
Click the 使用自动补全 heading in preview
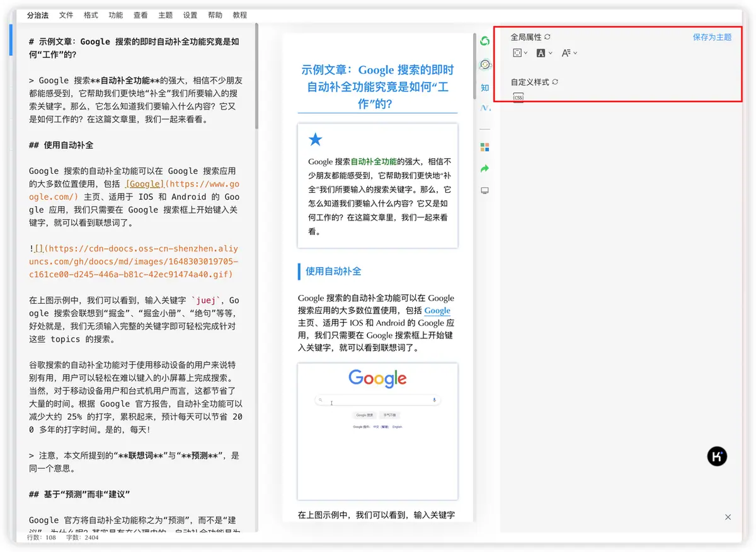[x=333, y=272]
